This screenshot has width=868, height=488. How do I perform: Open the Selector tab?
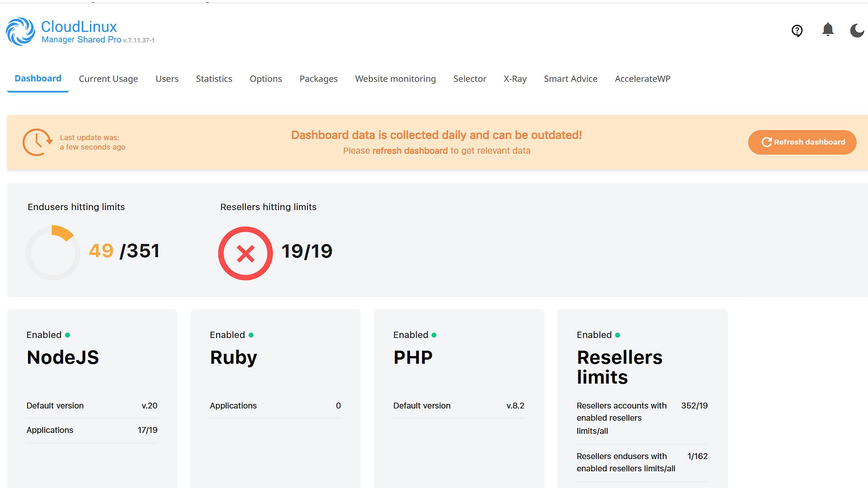(470, 79)
